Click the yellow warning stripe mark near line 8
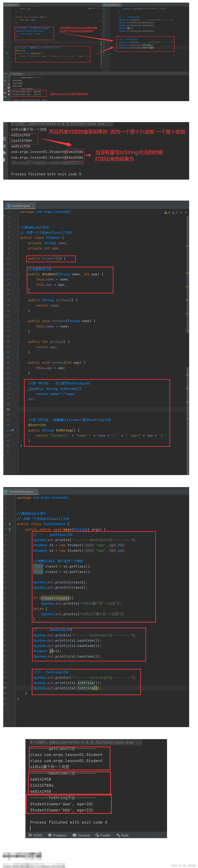Screen dimensions: 198x868 click(187, 246)
